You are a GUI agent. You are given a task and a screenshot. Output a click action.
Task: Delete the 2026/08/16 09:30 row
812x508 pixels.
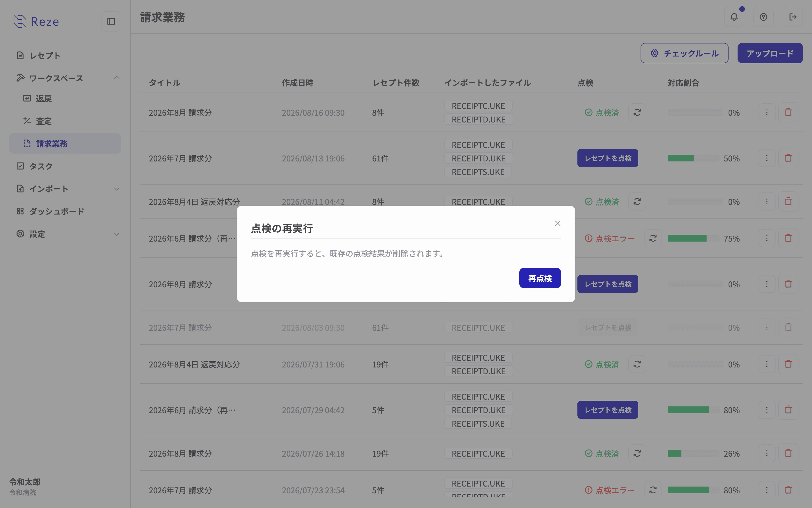click(x=788, y=112)
